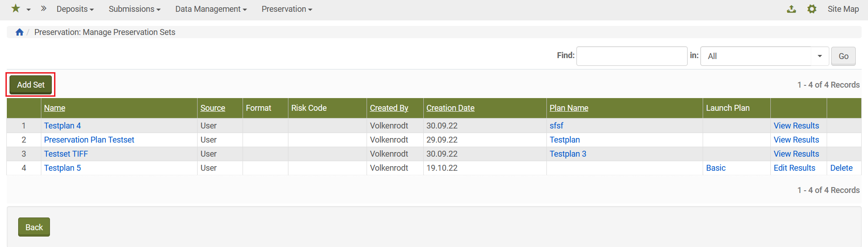This screenshot has height=247, width=868.
Task: Delete the Testplan 5 set
Action: [x=841, y=168]
